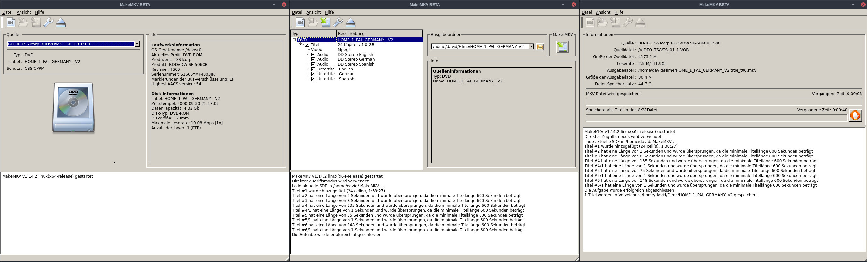Collapse the DVD tree node

pos(294,40)
